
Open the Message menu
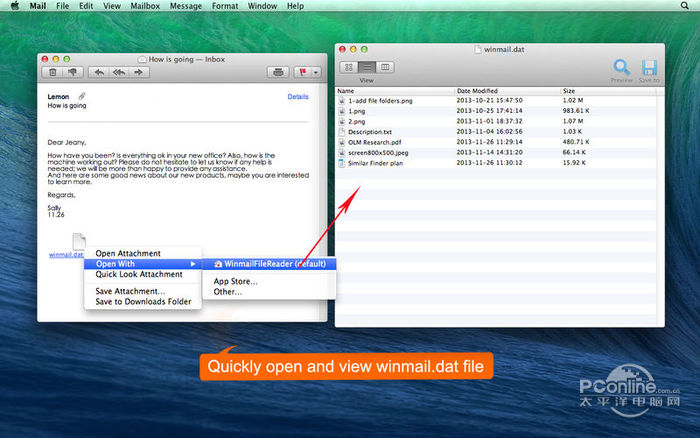tap(186, 6)
